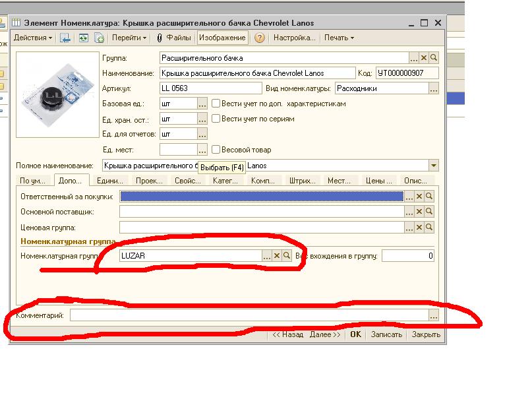Clear the Основной поставщик field
Viewport: 532px width, 407px height.
click(419, 212)
